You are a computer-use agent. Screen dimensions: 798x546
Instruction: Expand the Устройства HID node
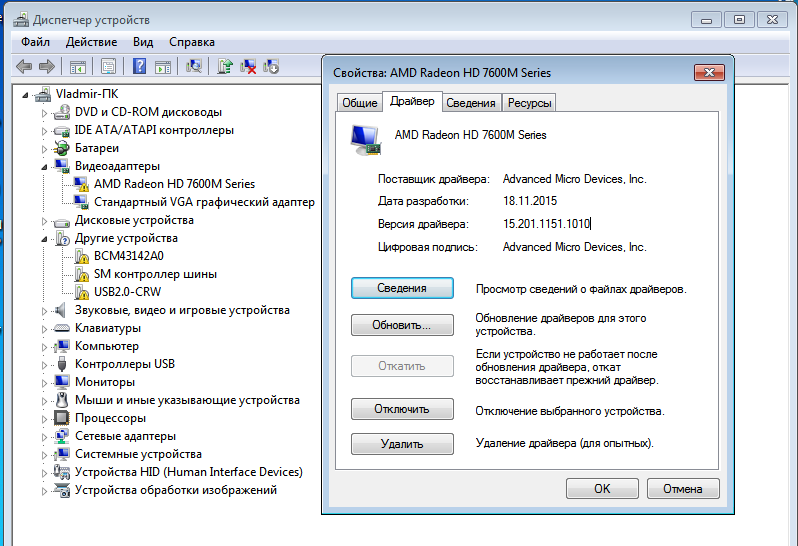[x=44, y=473]
